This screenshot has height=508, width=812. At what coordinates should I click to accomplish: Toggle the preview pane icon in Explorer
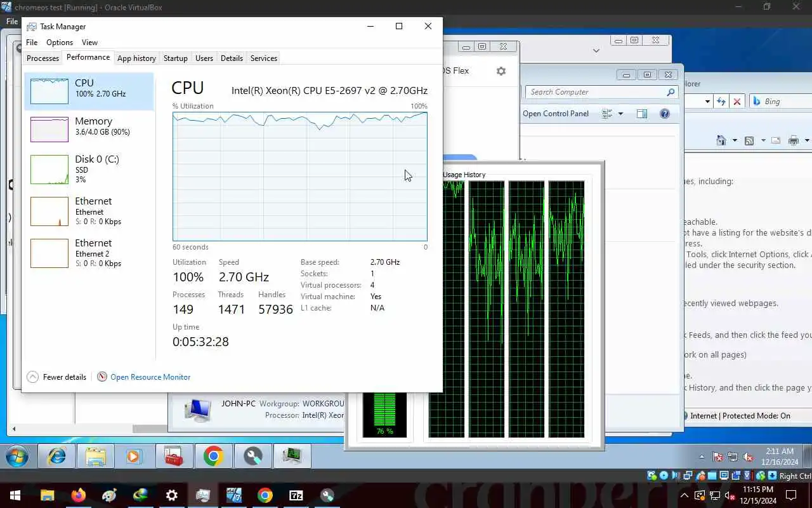[x=642, y=114]
